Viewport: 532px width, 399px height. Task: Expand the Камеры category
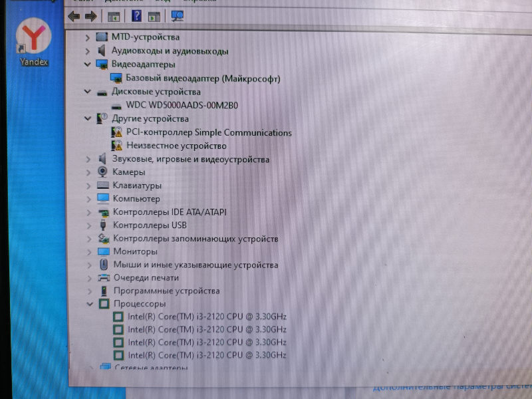pos(87,172)
